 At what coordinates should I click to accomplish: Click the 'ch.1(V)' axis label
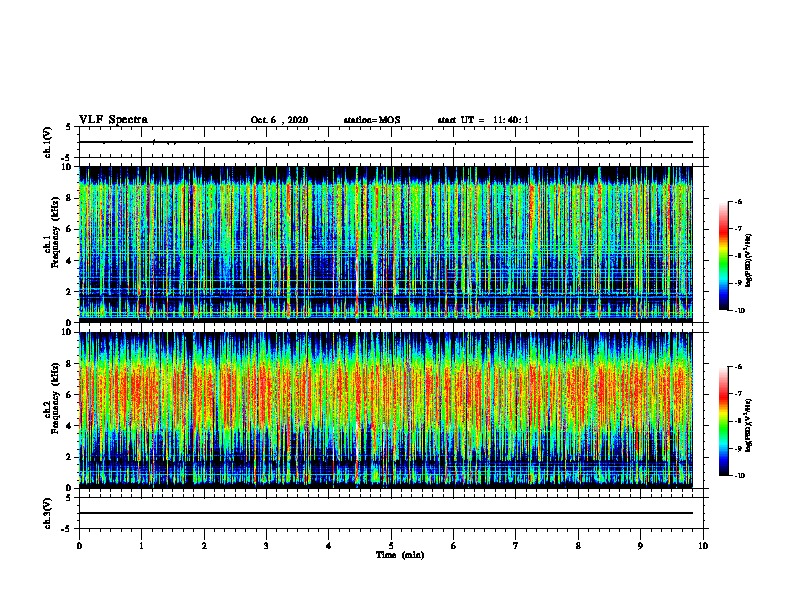click(x=48, y=142)
